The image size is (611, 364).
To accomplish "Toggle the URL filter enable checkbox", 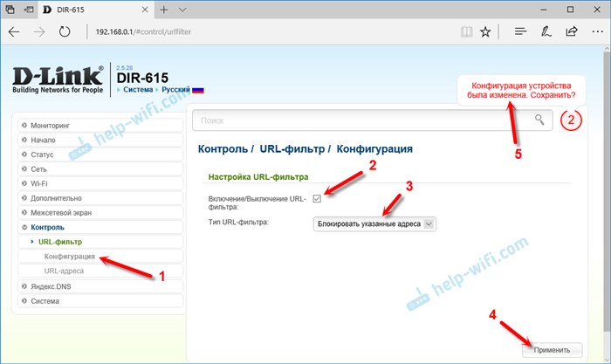I will 317,199.
